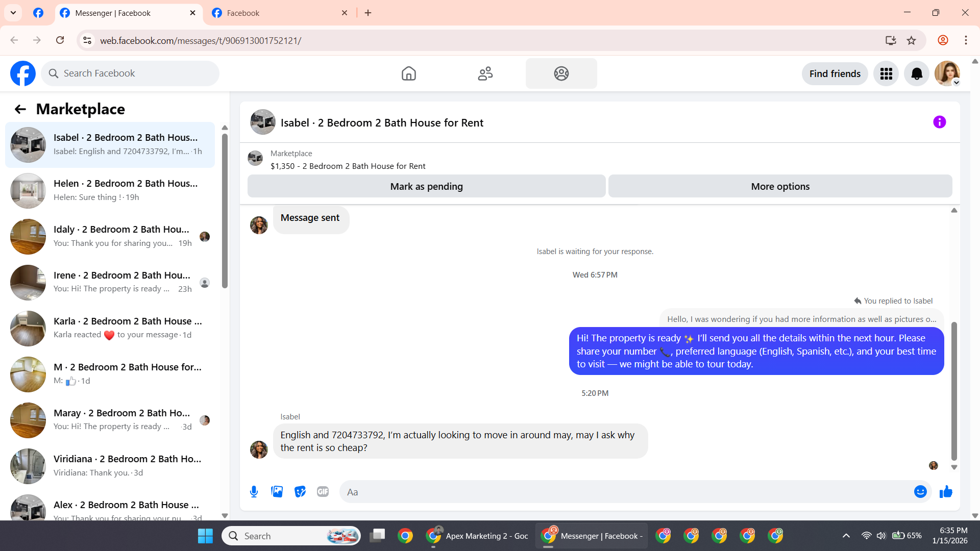Open the GIF picker
Viewport: 980px width, 551px height.
pyautogui.click(x=323, y=492)
